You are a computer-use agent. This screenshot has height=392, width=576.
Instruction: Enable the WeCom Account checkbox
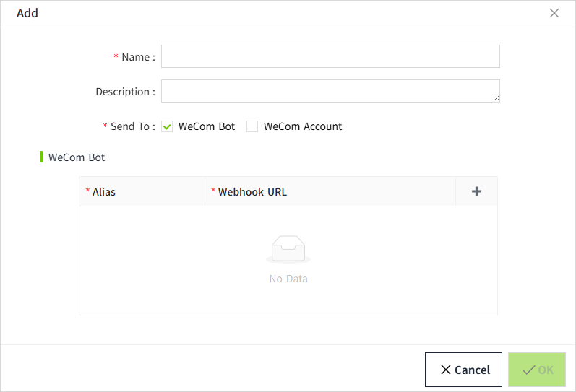click(x=252, y=126)
